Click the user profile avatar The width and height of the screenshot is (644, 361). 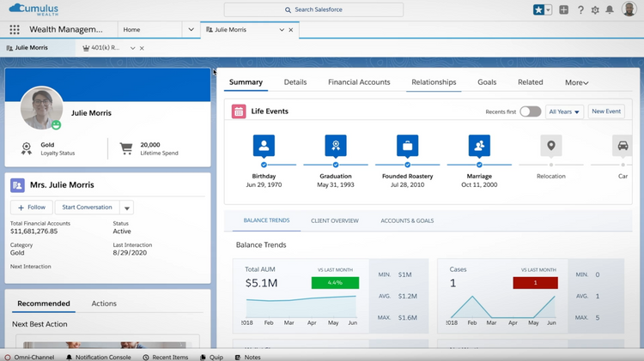coord(629,9)
